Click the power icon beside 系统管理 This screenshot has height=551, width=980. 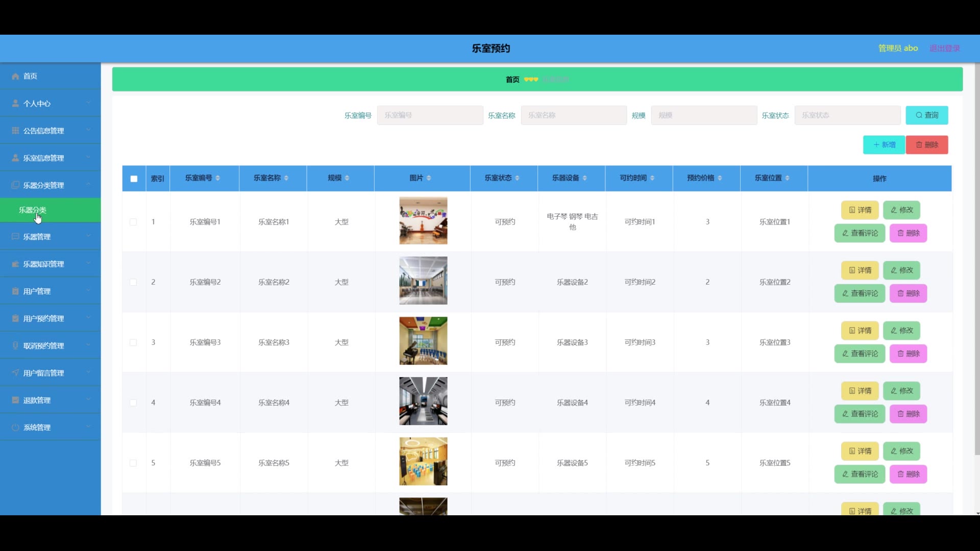(15, 428)
